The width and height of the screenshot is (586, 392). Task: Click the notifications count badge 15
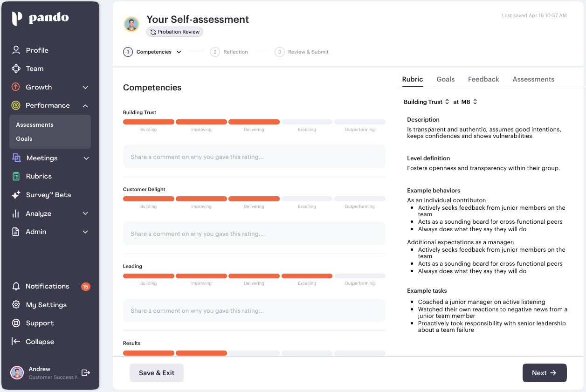85,287
